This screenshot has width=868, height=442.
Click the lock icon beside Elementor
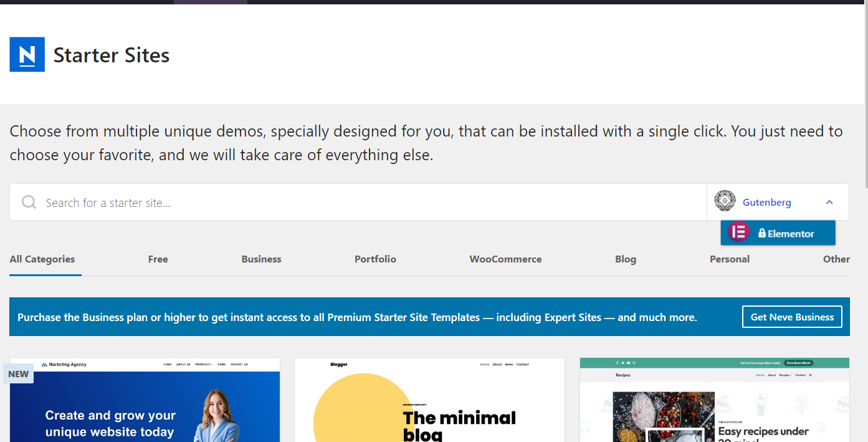(762, 233)
